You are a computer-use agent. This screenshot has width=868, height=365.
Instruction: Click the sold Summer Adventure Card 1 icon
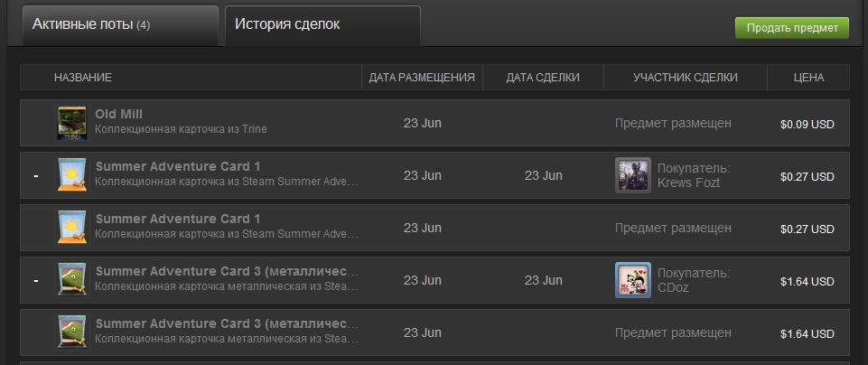pos(72,175)
